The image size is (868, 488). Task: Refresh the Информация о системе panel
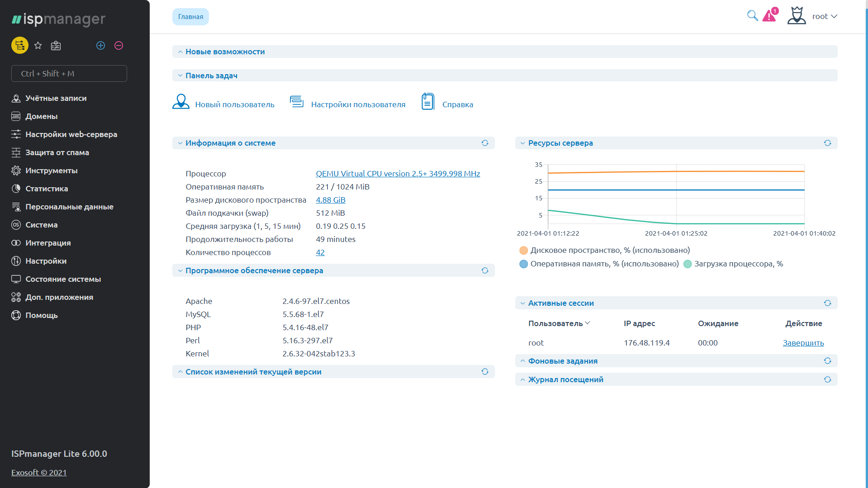coord(485,143)
